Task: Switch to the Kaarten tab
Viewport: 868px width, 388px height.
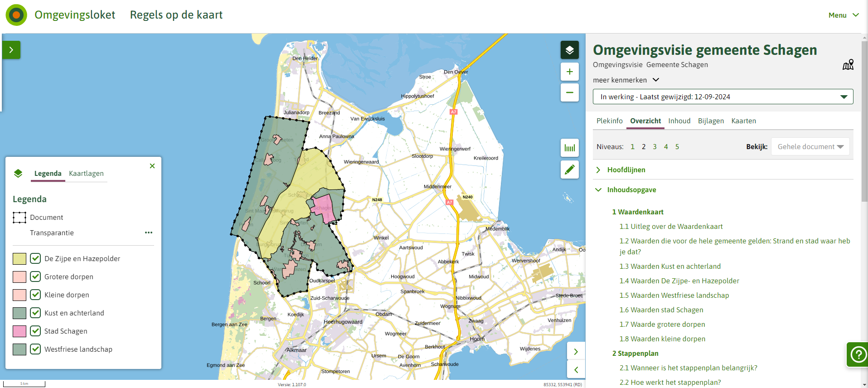Action: [743, 121]
